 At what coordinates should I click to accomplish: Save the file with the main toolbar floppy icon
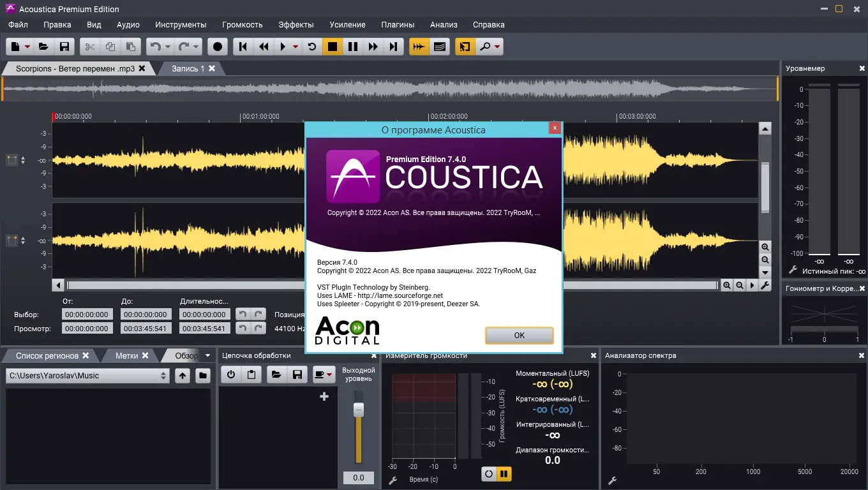[64, 47]
